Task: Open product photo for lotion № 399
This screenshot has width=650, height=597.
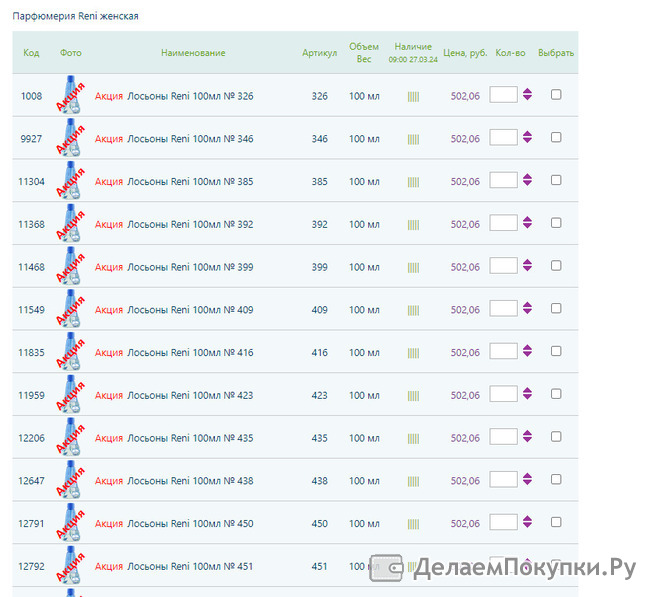Action: 70,266
